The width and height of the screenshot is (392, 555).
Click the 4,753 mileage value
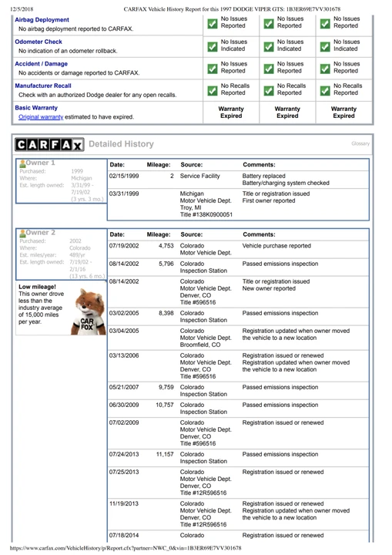pos(166,246)
